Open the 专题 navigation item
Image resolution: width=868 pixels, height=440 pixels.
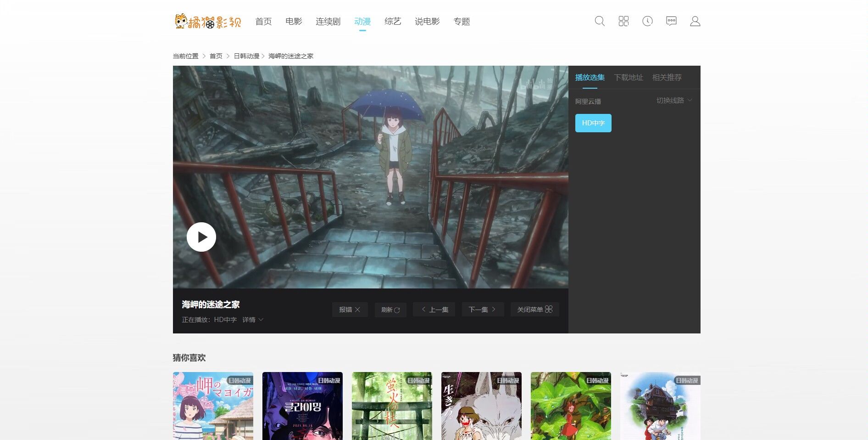click(462, 22)
